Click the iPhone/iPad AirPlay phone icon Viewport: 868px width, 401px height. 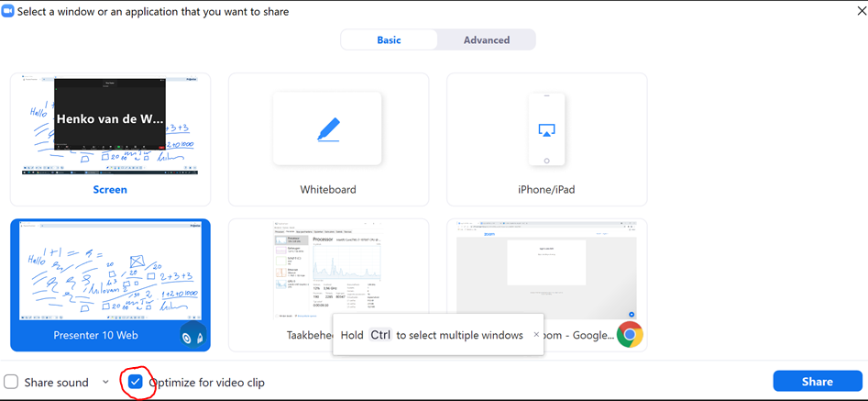coord(546,129)
